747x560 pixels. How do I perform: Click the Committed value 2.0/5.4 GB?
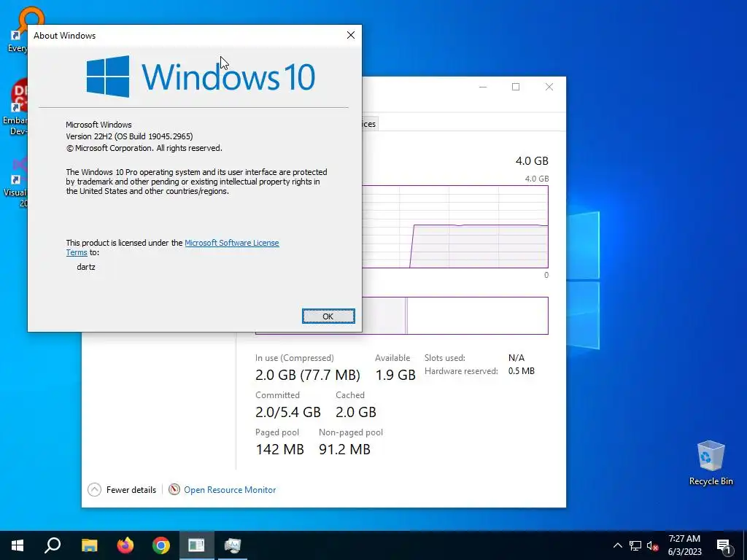pyautogui.click(x=288, y=412)
